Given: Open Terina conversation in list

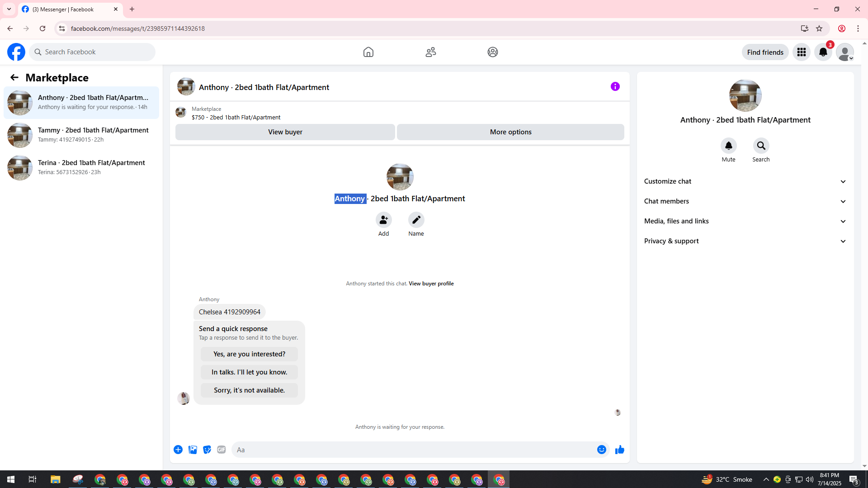Looking at the screenshot, I should [x=81, y=168].
